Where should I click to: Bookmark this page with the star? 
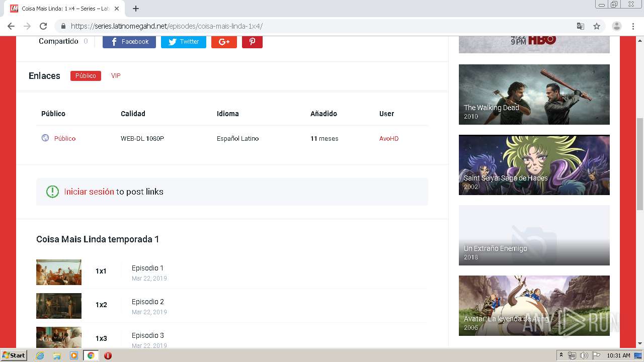point(597,26)
